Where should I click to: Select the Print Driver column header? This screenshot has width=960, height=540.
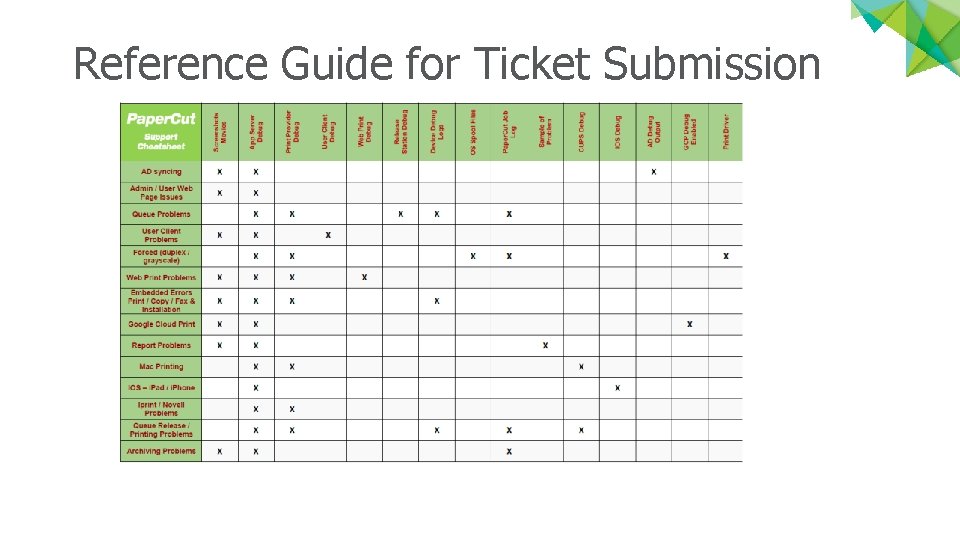click(x=726, y=132)
